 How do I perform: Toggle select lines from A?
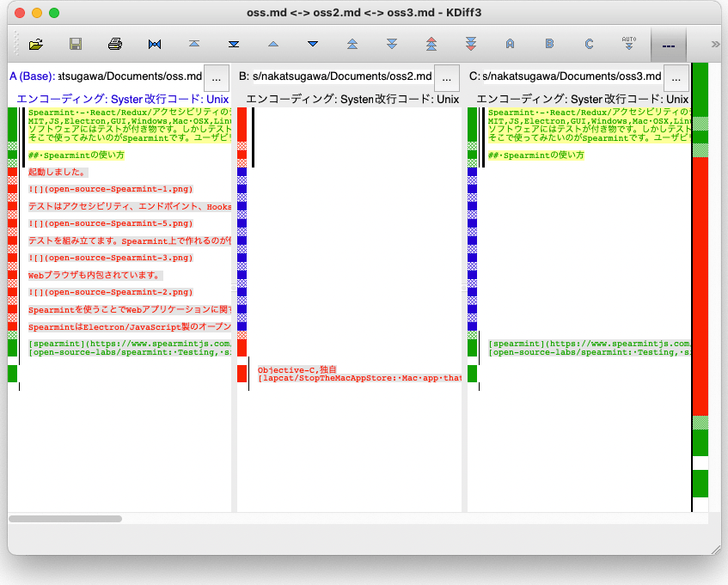[x=511, y=44]
